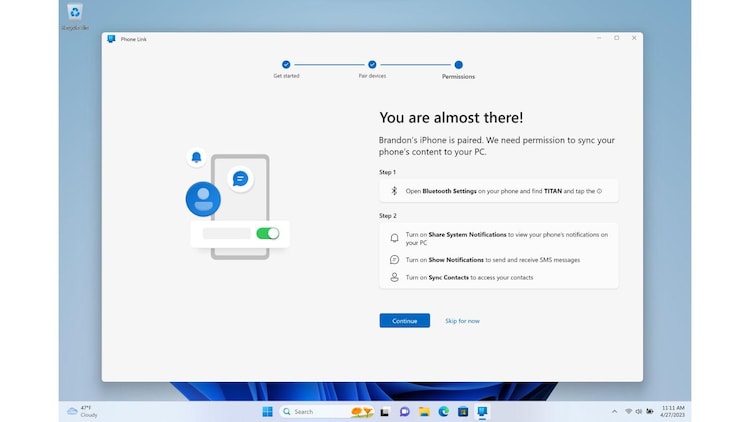Image resolution: width=750 pixels, height=422 pixels.
Task: Open the Windows Start menu
Action: coord(267,411)
